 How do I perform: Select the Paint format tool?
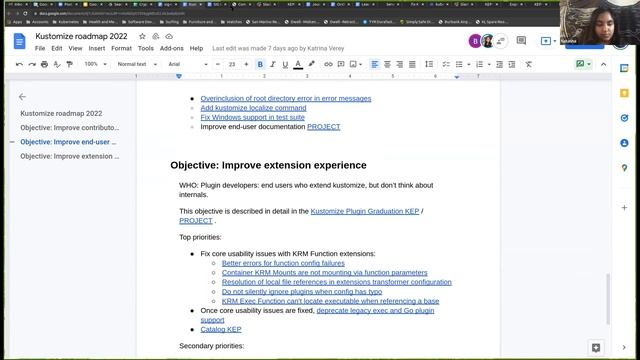tap(69, 64)
